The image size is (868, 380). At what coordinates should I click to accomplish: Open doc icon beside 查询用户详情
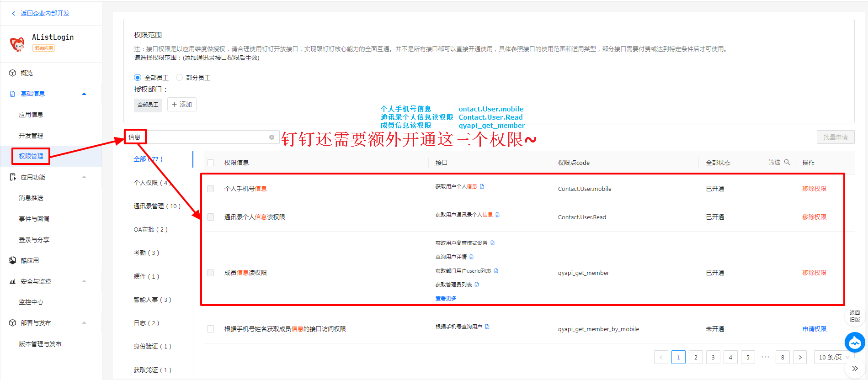pyautogui.click(x=472, y=257)
